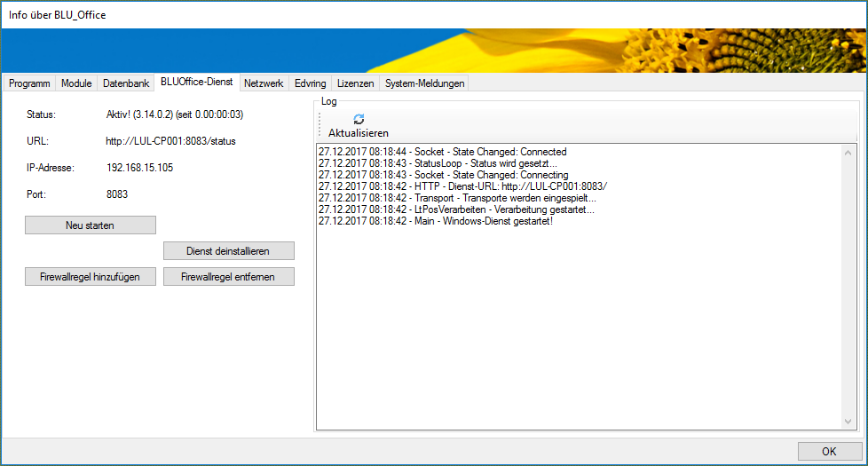Click the log toolbar grip handle
868x466 pixels.
(320, 124)
